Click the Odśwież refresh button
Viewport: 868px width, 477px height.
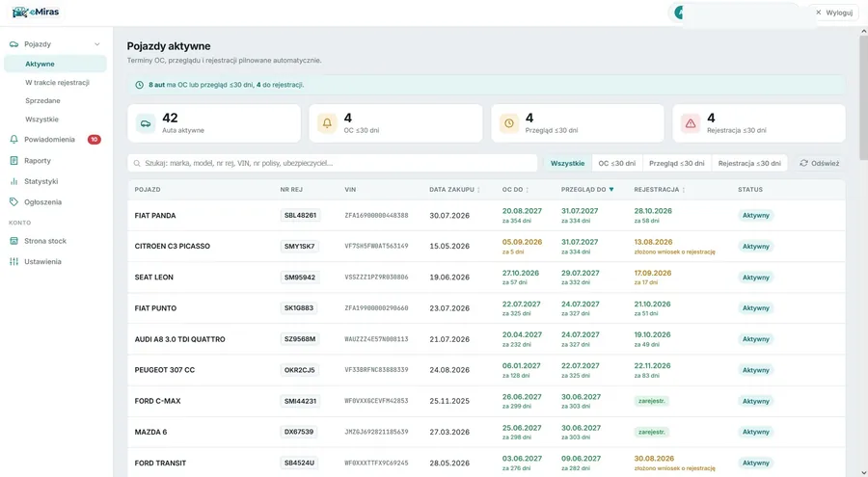819,163
